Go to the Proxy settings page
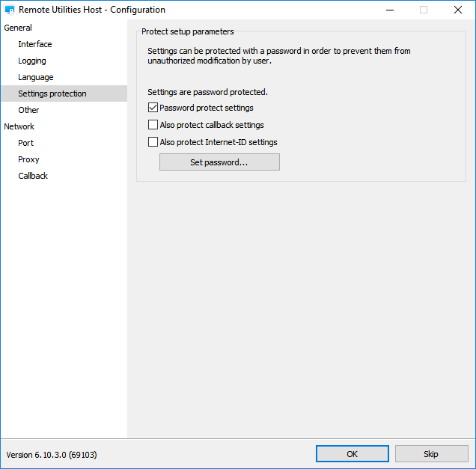 [x=28, y=159]
